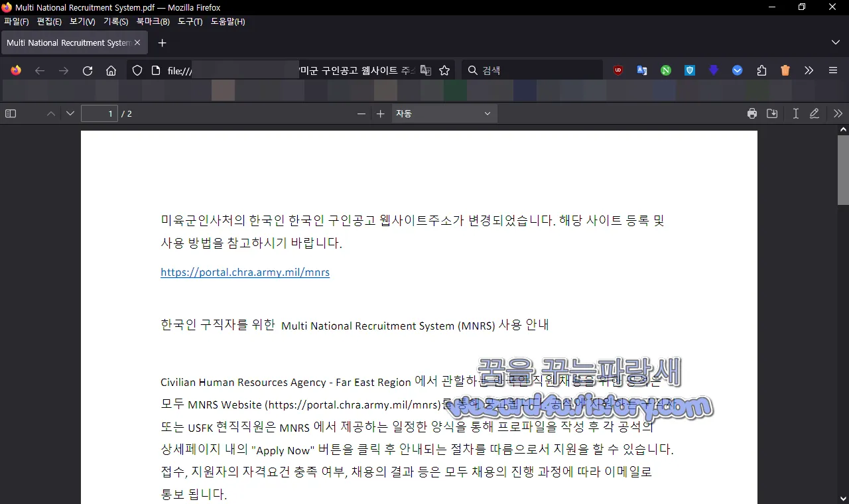Open the 자동 zoom level dropdown
This screenshot has height=504, width=849.
444,113
